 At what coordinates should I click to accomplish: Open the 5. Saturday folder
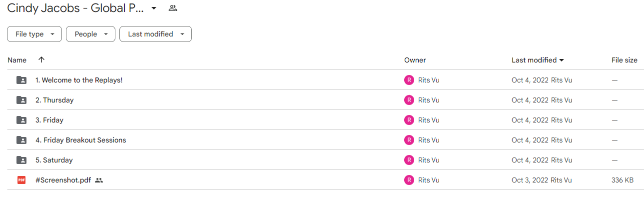click(x=54, y=160)
